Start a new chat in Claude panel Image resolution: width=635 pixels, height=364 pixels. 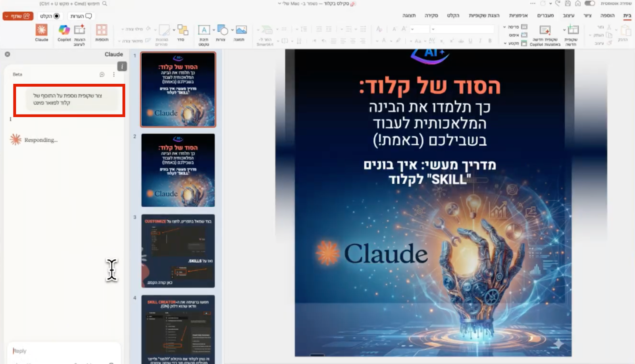tap(102, 74)
